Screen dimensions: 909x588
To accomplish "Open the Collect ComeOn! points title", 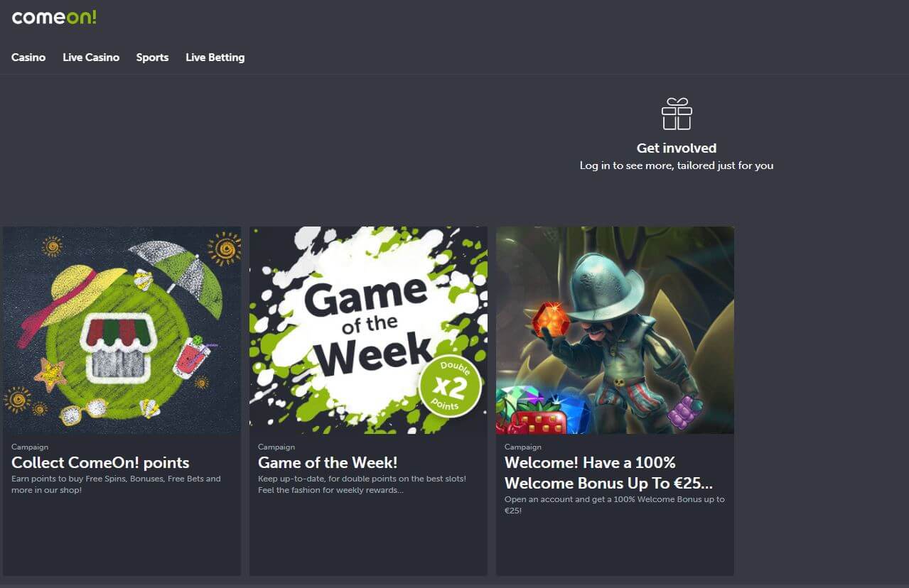I will pos(100,463).
